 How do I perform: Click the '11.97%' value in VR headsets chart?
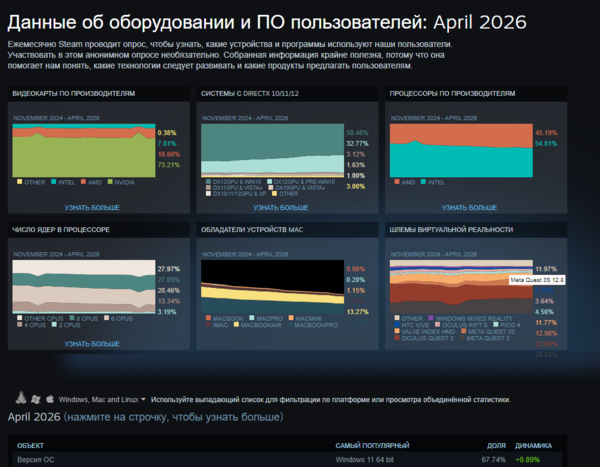click(x=546, y=269)
